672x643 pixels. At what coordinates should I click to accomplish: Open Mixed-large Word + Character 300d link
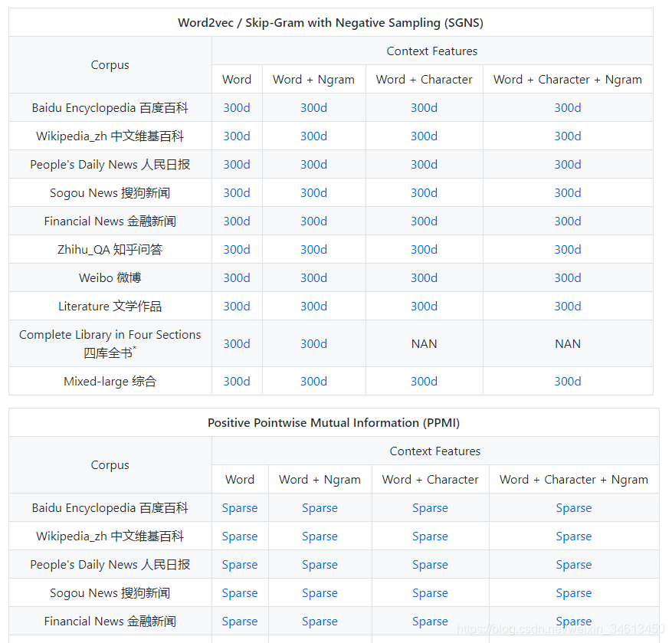pyautogui.click(x=425, y=381)
